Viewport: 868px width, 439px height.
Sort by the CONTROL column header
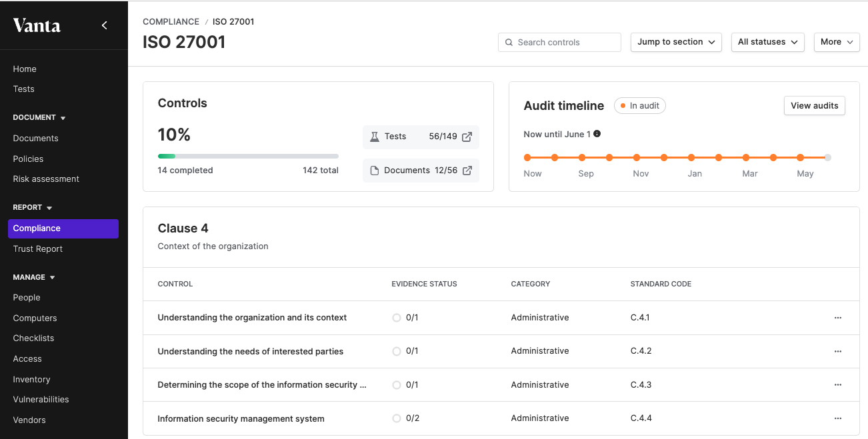[x=175, y=284]
